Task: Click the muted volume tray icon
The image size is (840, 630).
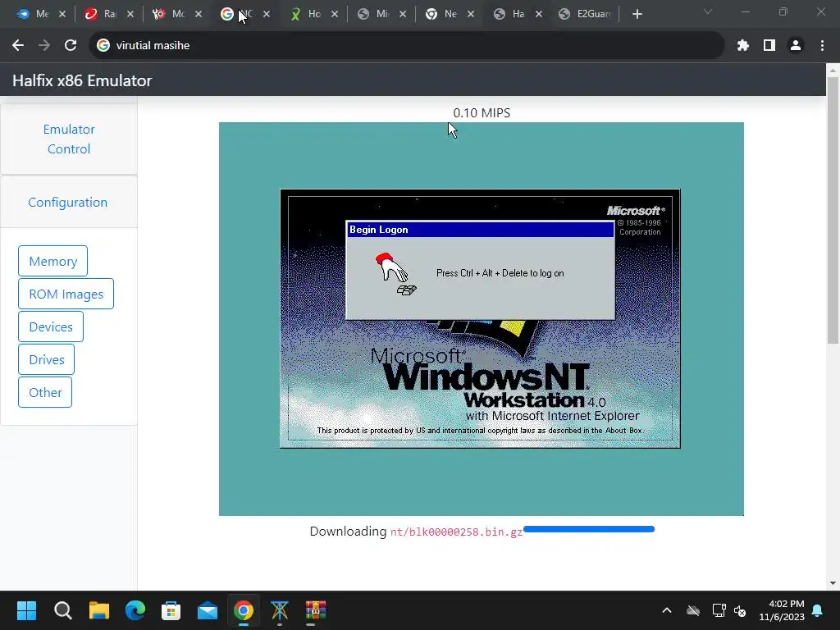Action: point(740,610)
